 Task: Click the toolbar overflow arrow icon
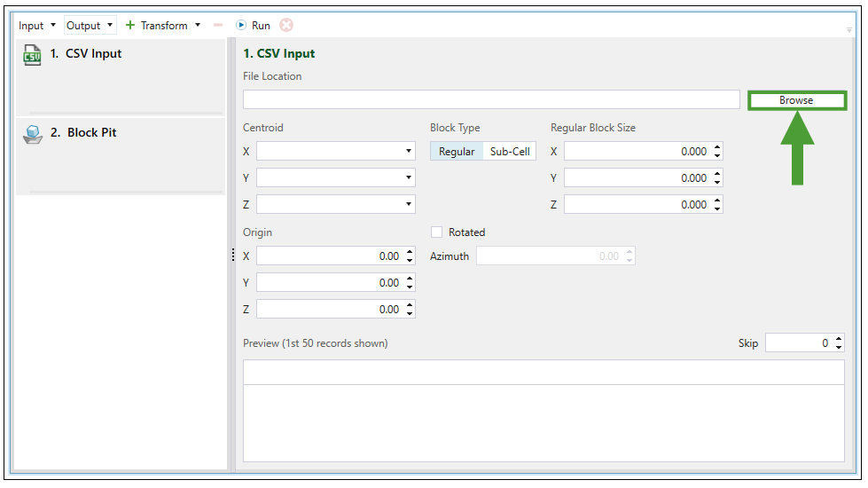[848, 29]
